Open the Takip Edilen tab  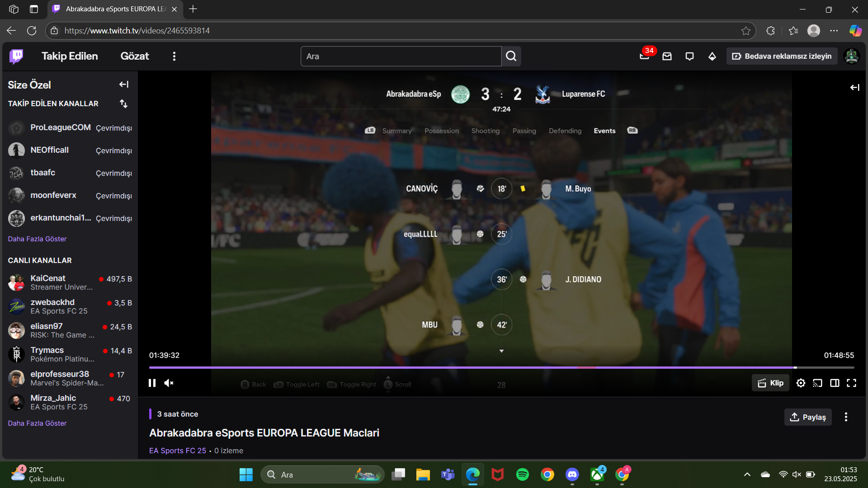pos(70,56)
